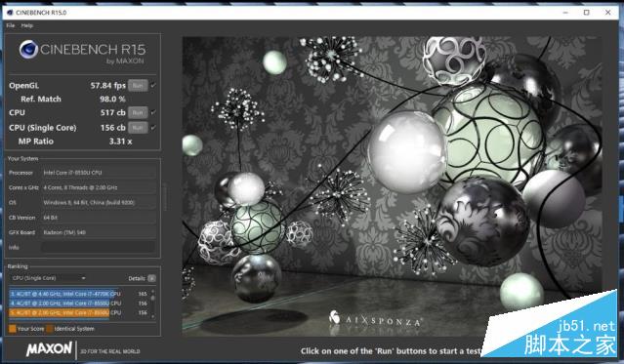Click the Processor value Intel Core i7-8550U
Image resolution: width=624 pixels, height=364 pixels.
(98, 173)
